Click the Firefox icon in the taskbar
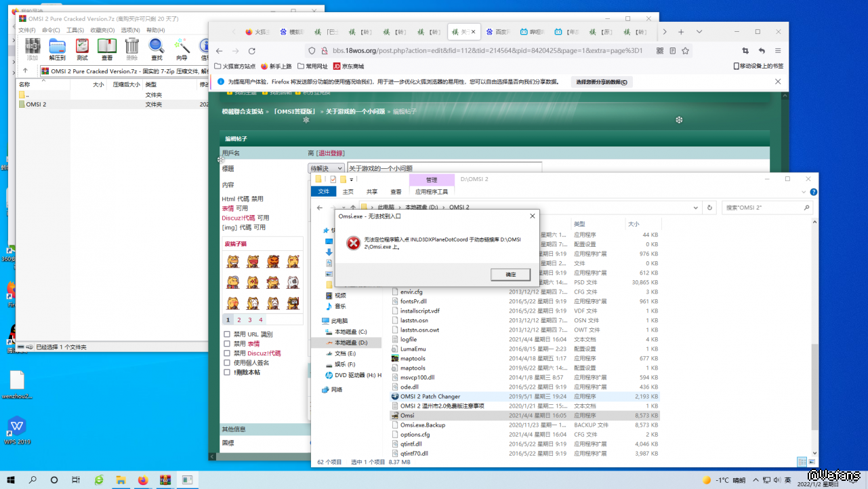The width and height of the screenshot is (868, 489). pos(142,480)
